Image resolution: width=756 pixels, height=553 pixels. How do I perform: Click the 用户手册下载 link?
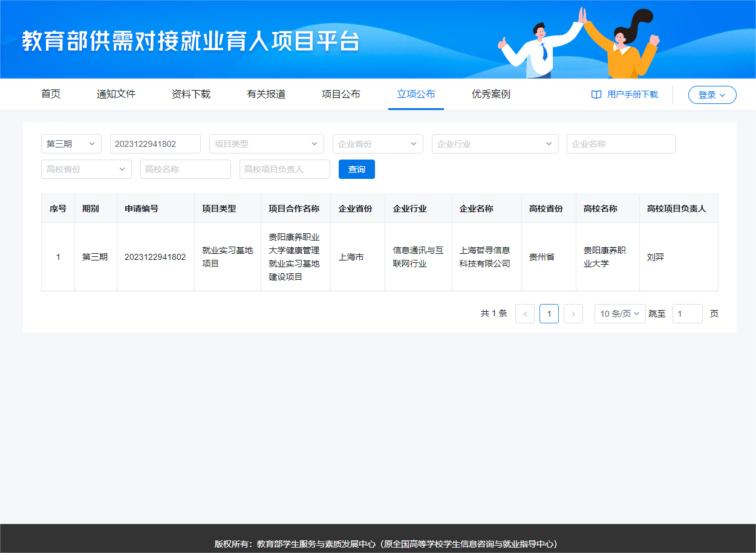coord(632,95)
